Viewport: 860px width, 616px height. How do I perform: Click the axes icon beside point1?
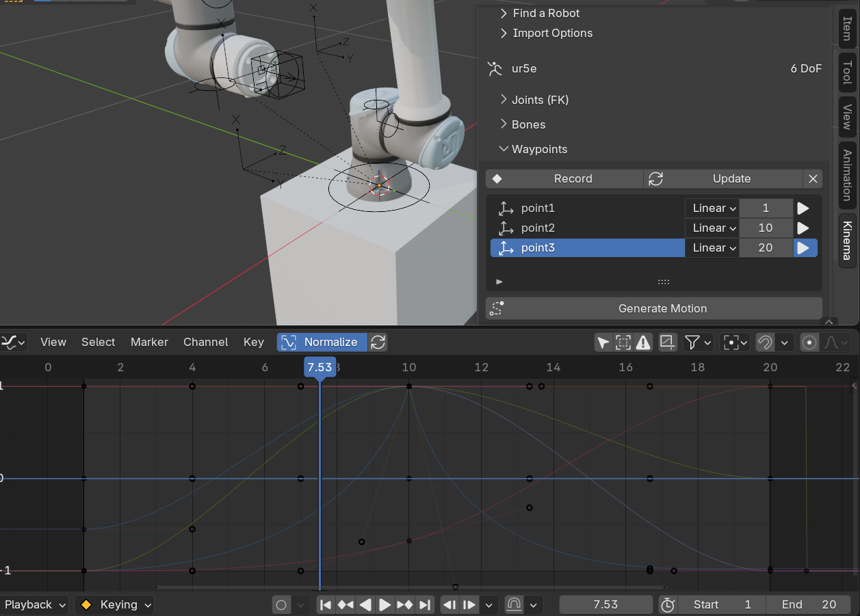tap(506, 208)
